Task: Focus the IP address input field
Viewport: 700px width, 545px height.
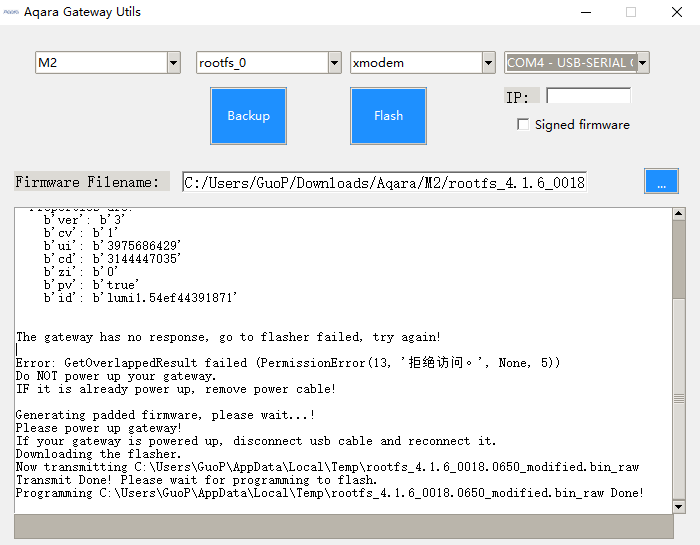Action: pyautogui.click(x=588, y=96)
